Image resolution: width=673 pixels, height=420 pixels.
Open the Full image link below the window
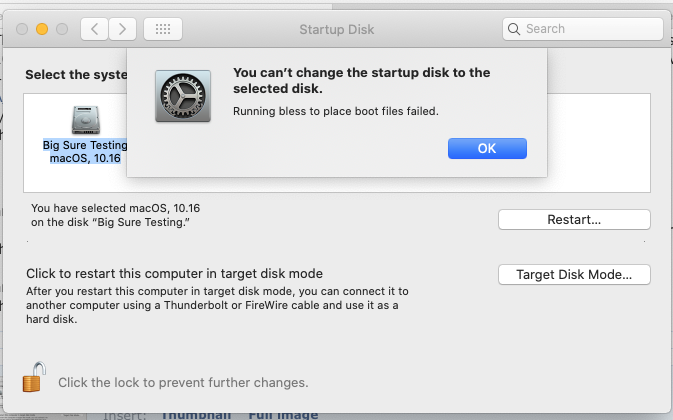point(283,415)
